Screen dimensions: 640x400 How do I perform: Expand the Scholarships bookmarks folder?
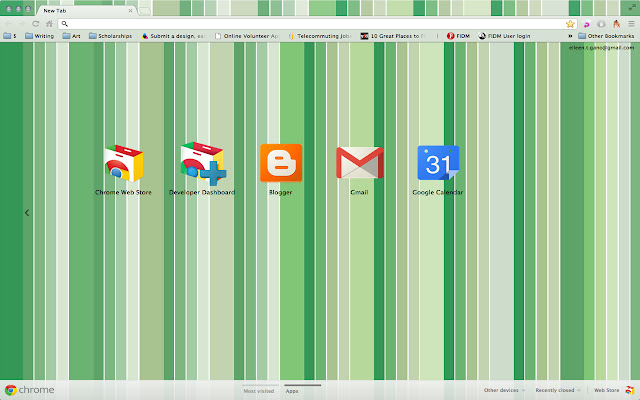[110, 36]
